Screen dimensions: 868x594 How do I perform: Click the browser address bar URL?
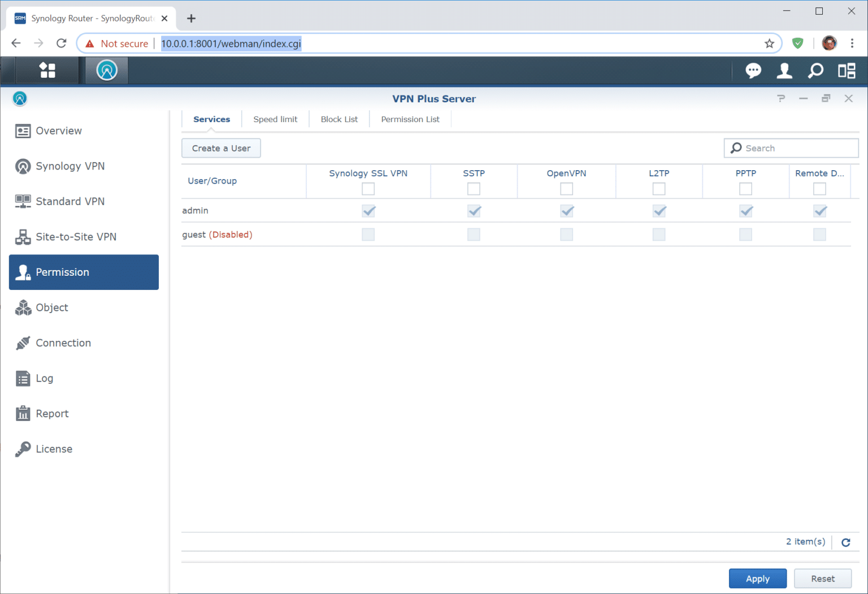231,44
